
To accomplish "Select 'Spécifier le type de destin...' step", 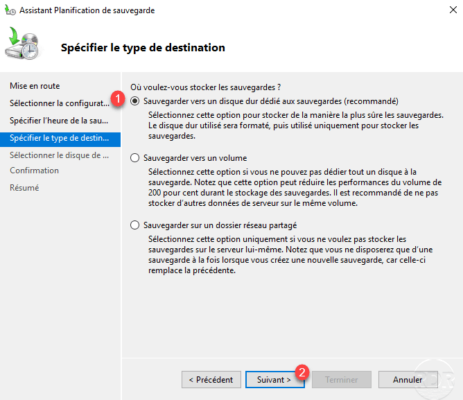I will (60, 139).
